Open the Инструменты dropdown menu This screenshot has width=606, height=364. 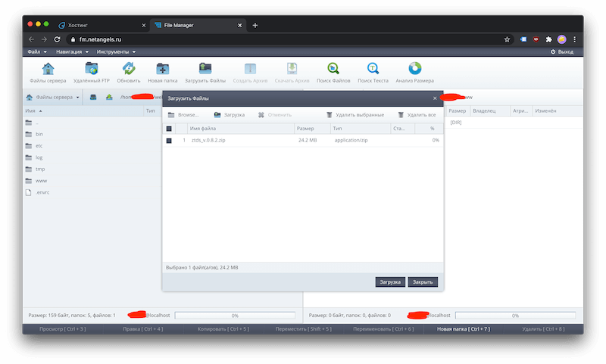point(116,51)
